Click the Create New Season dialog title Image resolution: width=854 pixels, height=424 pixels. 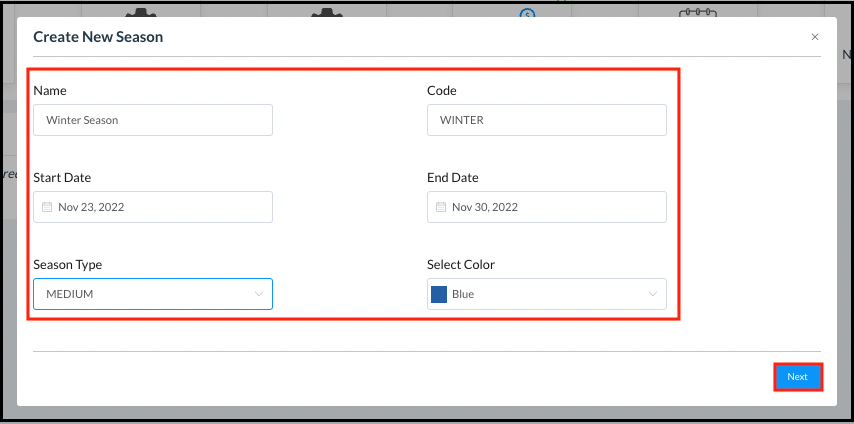pos(98,37)
